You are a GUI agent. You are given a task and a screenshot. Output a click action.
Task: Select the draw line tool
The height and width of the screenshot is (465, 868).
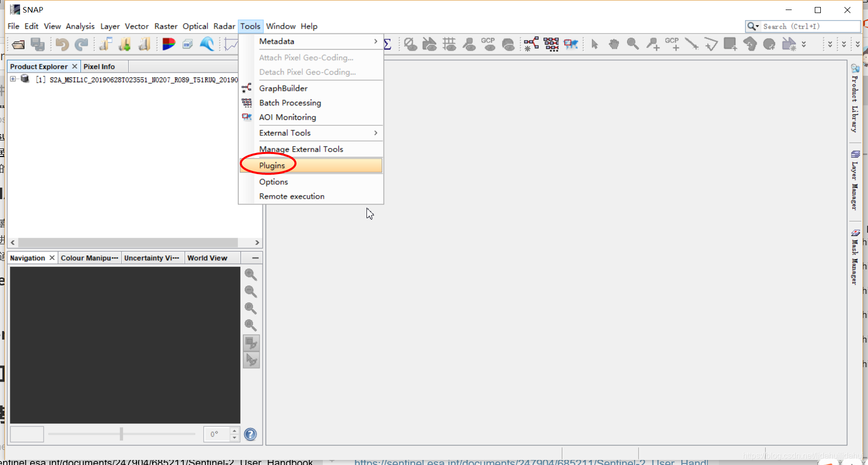(691, 44)
